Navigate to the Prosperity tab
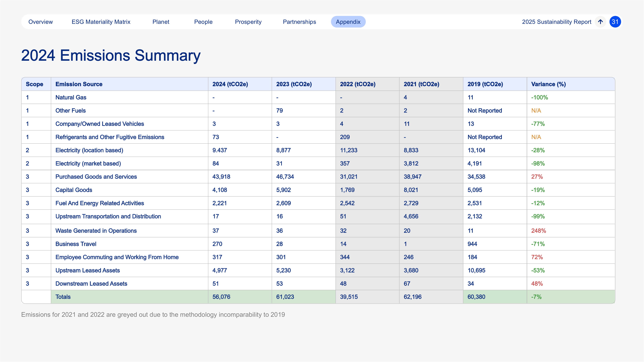The width and height of the screenshot is (644, 362). coord(248,22)
